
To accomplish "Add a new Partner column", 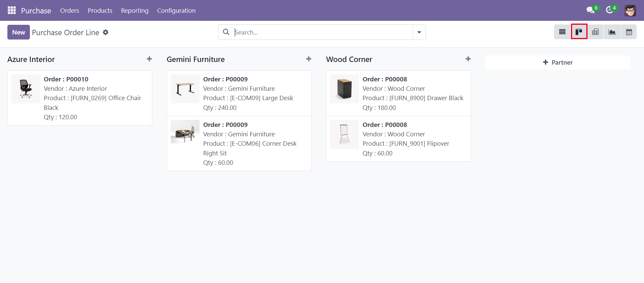I will pos(557,62).
